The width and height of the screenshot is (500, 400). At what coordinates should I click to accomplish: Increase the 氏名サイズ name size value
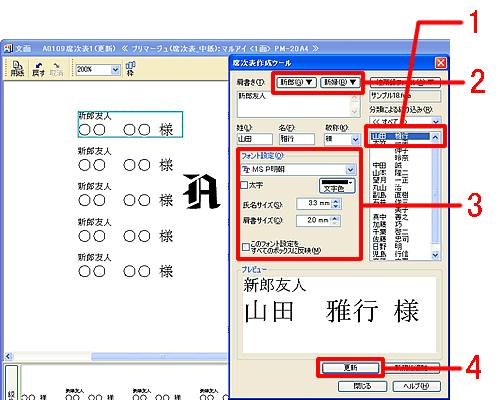coord(336,201)
